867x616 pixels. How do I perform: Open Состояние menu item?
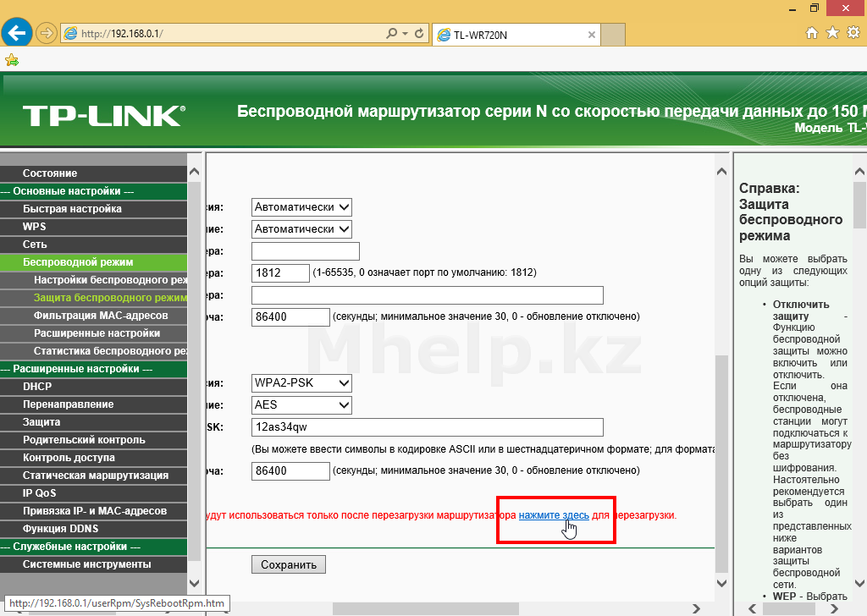pos(93,173)
